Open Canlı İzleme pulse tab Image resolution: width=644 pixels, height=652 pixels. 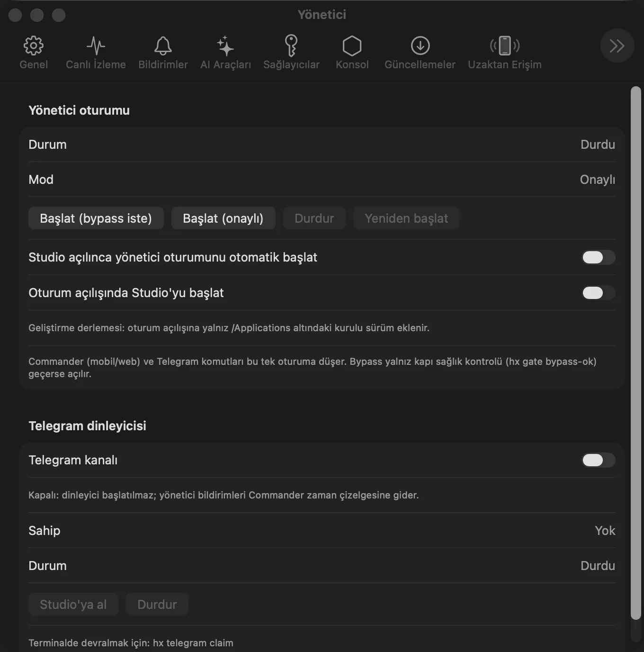pos(96,53)
